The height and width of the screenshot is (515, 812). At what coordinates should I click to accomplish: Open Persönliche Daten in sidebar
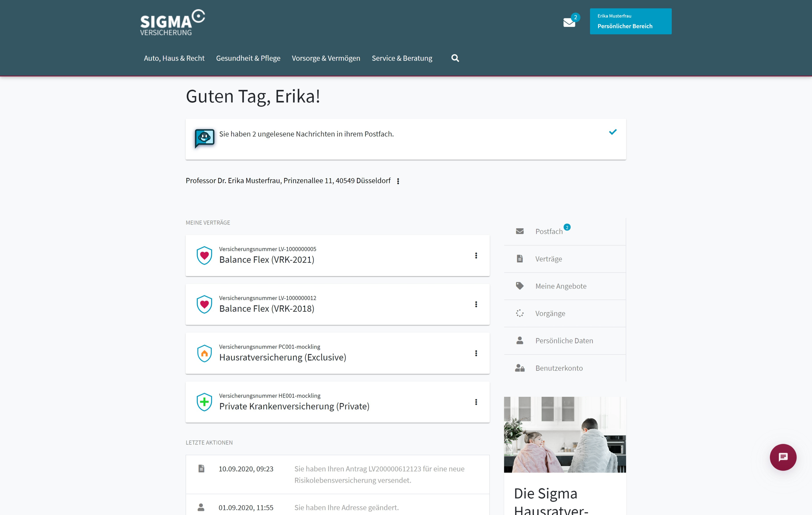[564, 341]
